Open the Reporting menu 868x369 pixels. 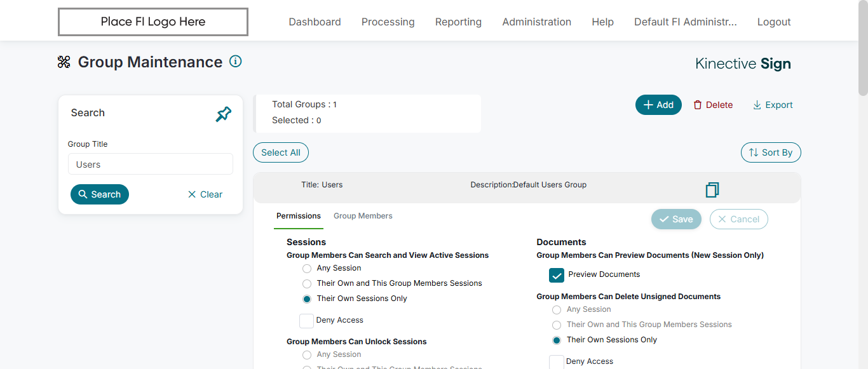pos(458,22)
